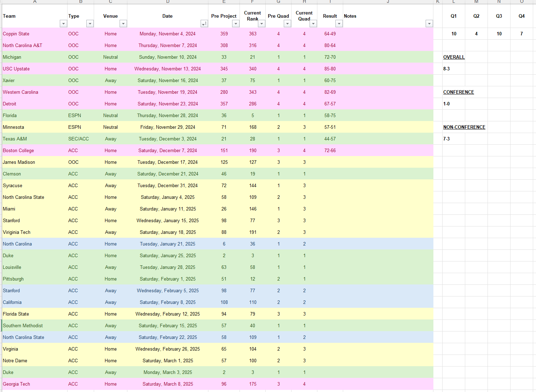Click the Michigan result cell 72-70
Image resolution: width=536 pixels, height=392 pixels.
click(x=330, y=57)
